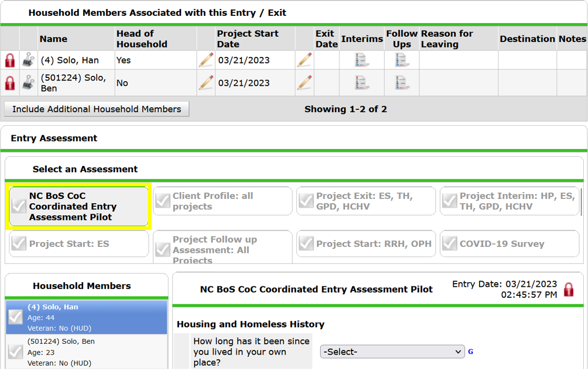Toggle the checkbox for Solo, Han in Household Members
The width and height of the screenshot is (588, 370).
click(15, 317)
